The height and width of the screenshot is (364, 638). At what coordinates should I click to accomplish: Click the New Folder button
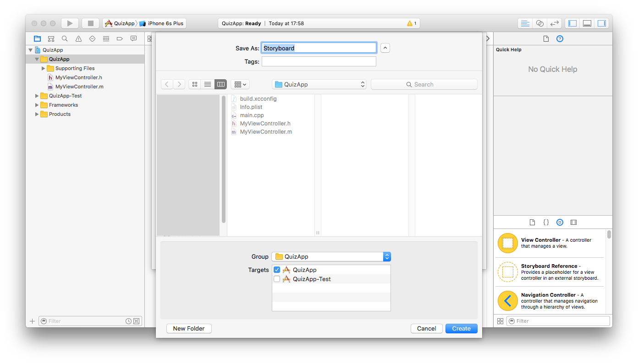[x=189, y=328]
